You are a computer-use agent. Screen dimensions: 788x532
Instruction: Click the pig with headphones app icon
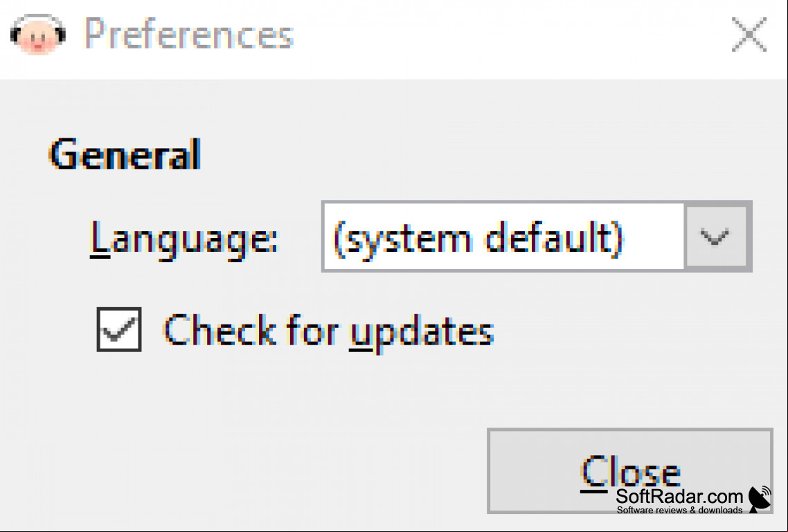(37, 34)
